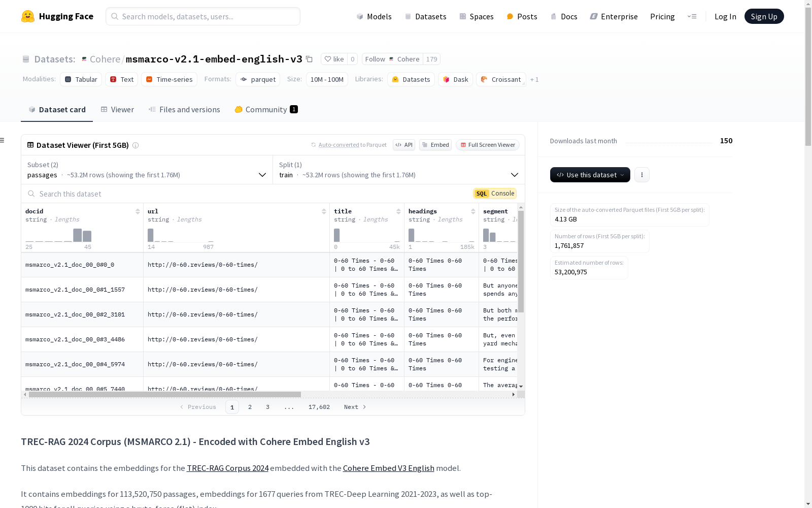Open the Models navigation item

tap(374, 16)
